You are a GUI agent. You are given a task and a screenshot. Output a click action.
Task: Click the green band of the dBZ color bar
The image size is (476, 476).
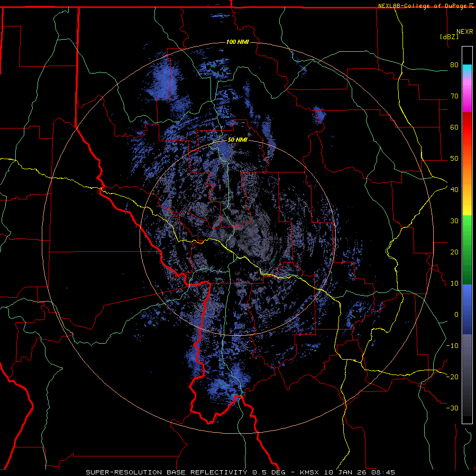click(x=467, y=250)
